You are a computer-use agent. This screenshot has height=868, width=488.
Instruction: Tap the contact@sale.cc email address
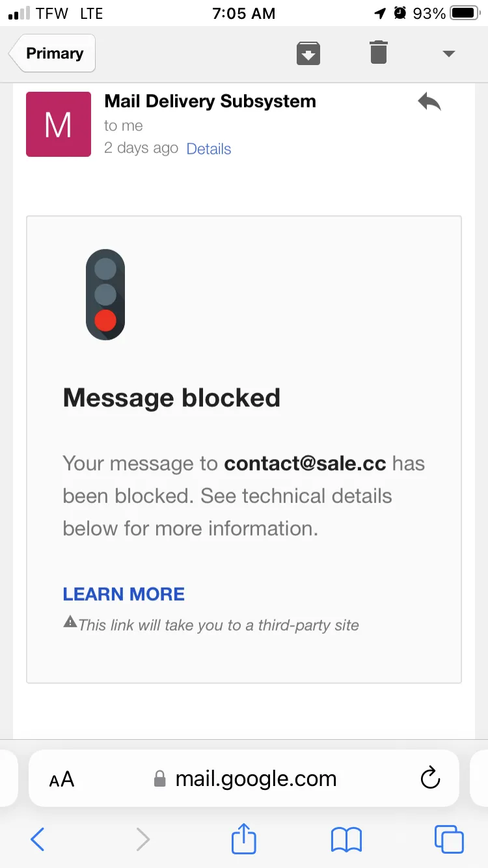305,464
